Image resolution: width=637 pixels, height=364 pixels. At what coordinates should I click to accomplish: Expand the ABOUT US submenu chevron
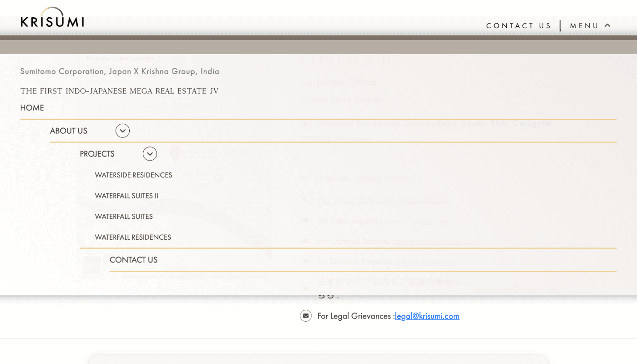tap(122, 131)
